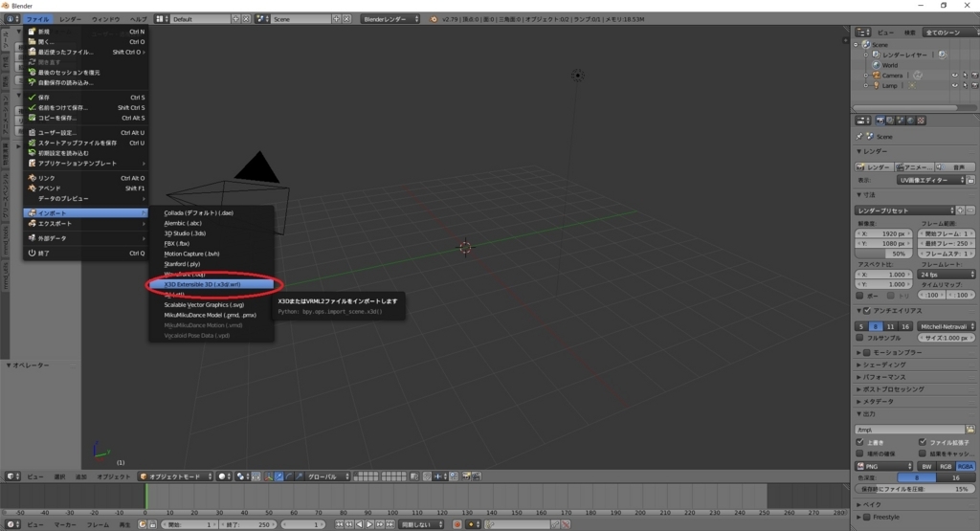Click the render layers properties tab icon
The image size is (980, 531).
pyautogui.click(x=890, y=121)
